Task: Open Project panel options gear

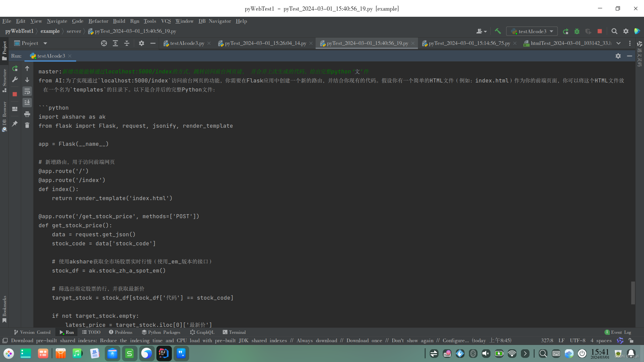Action: pyautogui.click(x=142, y=43)
